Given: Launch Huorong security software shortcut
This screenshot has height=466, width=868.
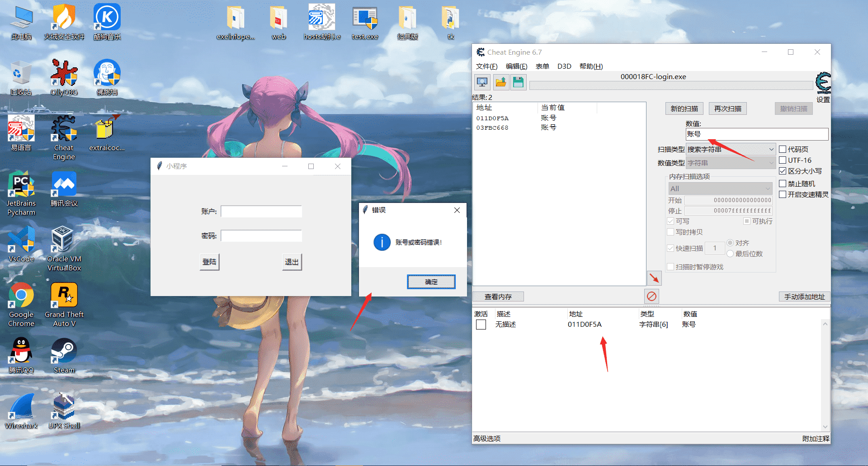Looking at the screenshot, I should [x=64, y=23].
